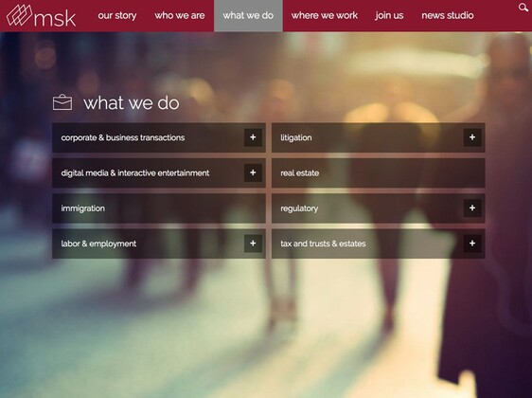Open the news studio section
This screenshot has height=398, width=532.
(x=448, y=15)
